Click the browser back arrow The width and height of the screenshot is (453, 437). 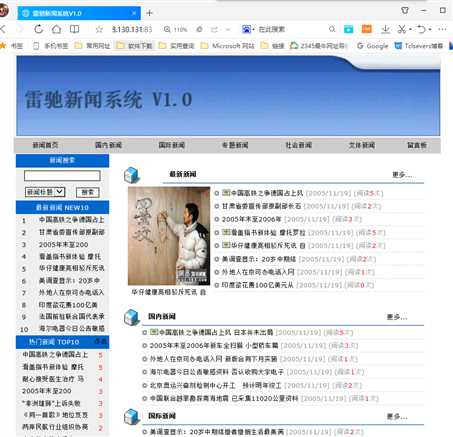pos(3,29)
